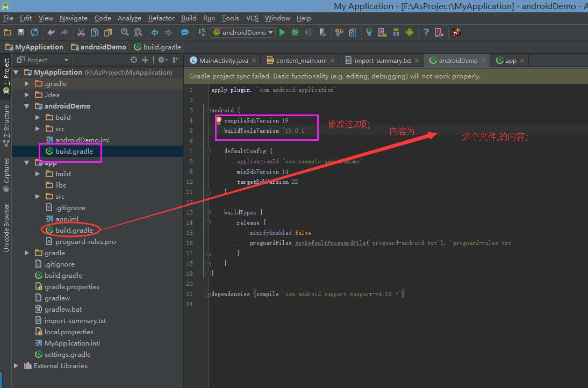Switch to the MainActivity.java tab

pos(224,60)
